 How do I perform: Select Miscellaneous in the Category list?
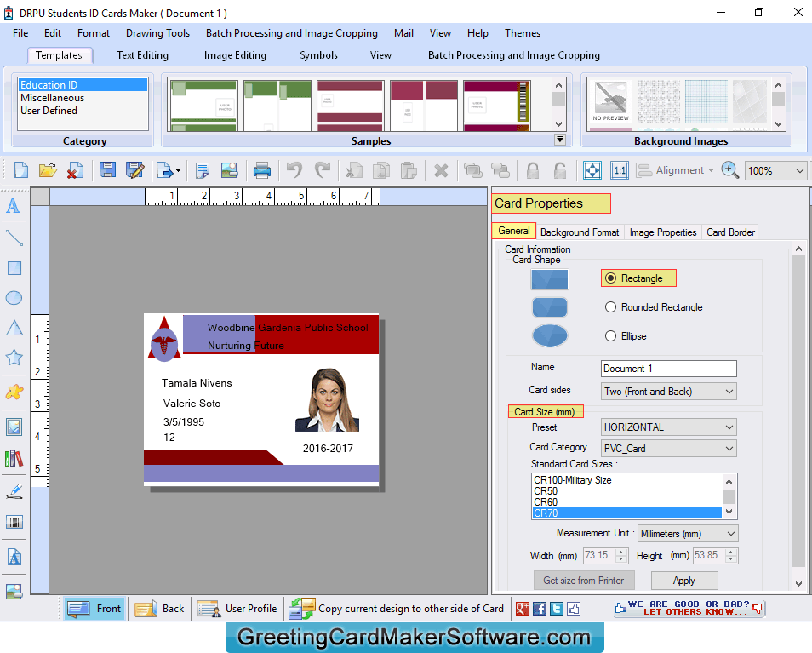52,98
